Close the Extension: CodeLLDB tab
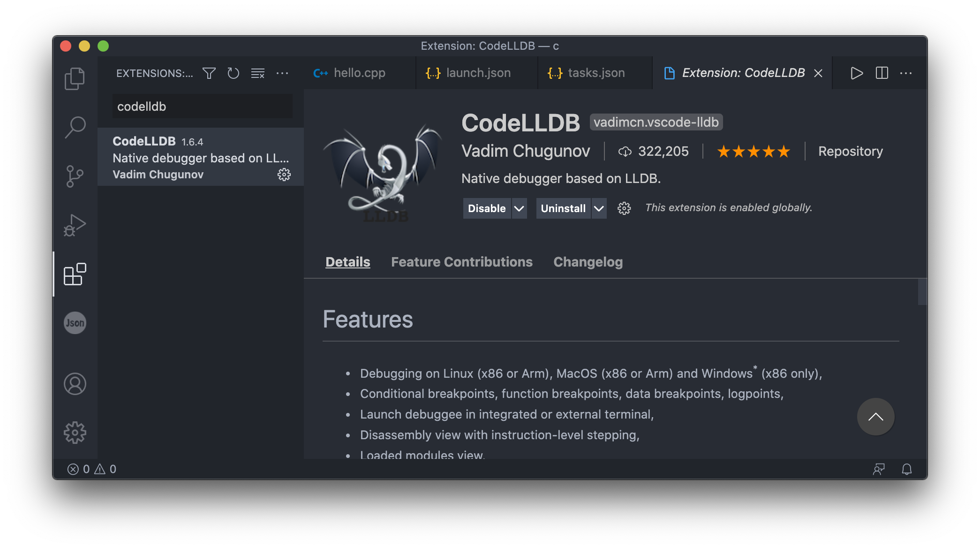The width and height of the screenshot is (980, 549). point(818,73)
